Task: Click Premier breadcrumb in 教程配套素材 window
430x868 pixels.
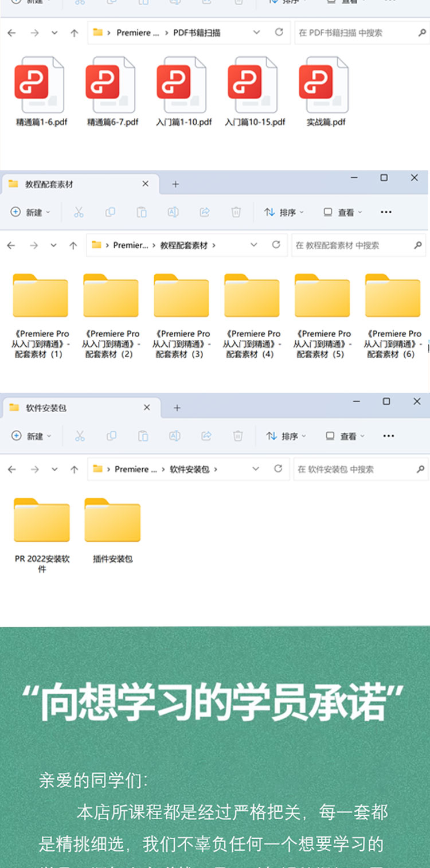Action: [x=130, y=245]
